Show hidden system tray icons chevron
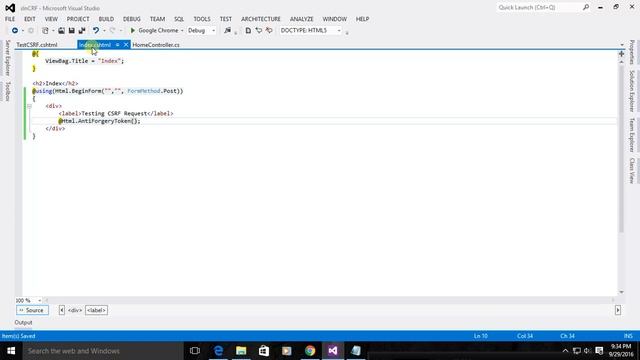640x360 pixels. tap(565, 351)
